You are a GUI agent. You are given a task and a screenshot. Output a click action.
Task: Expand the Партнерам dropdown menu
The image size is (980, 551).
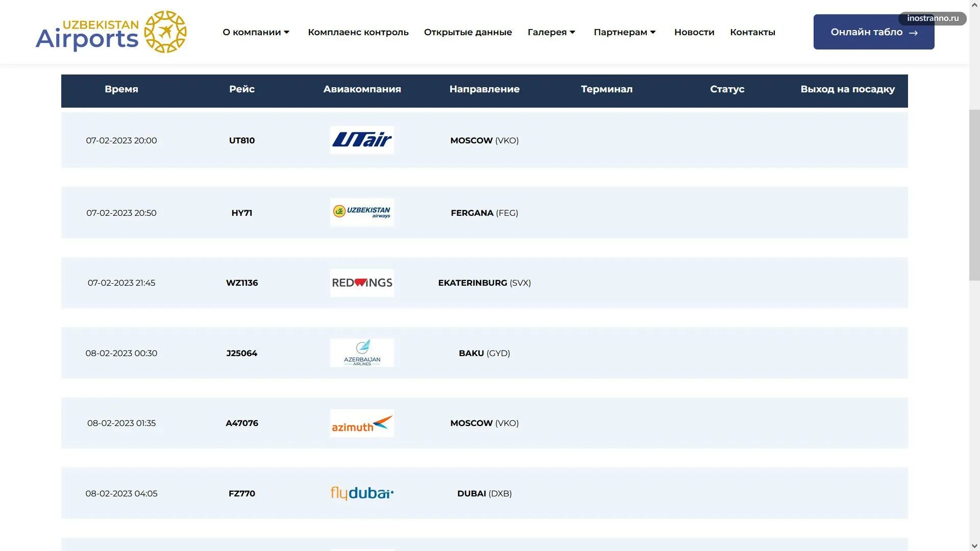(625, 32)
